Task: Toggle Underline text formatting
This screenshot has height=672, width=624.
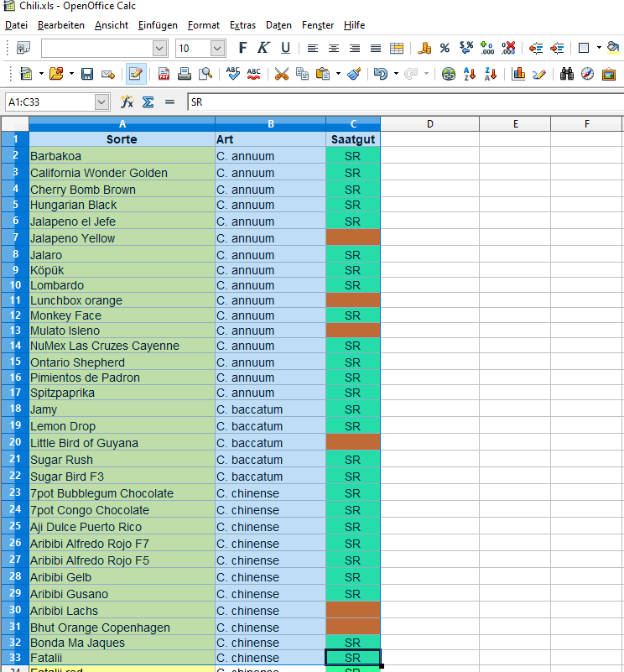Action: [x=285, y=48]
